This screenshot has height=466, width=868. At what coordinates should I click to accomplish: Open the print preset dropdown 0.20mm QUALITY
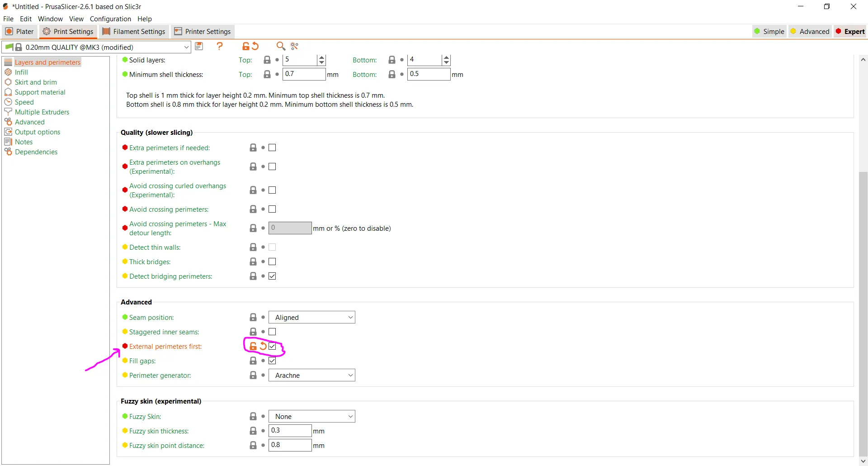pyautogui.click(x=96, y=47)
